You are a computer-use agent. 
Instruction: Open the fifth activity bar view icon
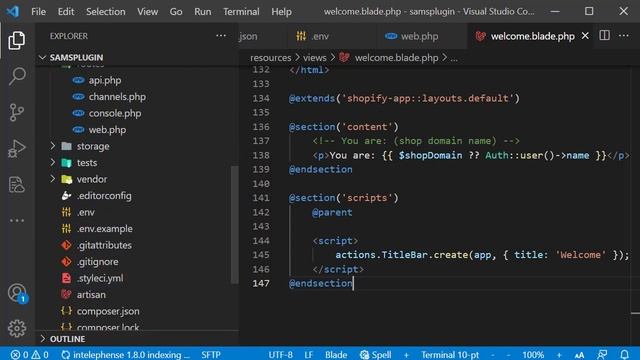pyautogui.click(x=17, y=184)
